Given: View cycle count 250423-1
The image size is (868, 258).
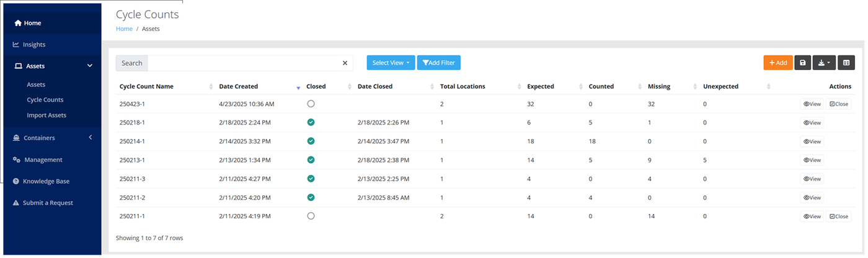Looking at the screenshot, I should [812, 104].
